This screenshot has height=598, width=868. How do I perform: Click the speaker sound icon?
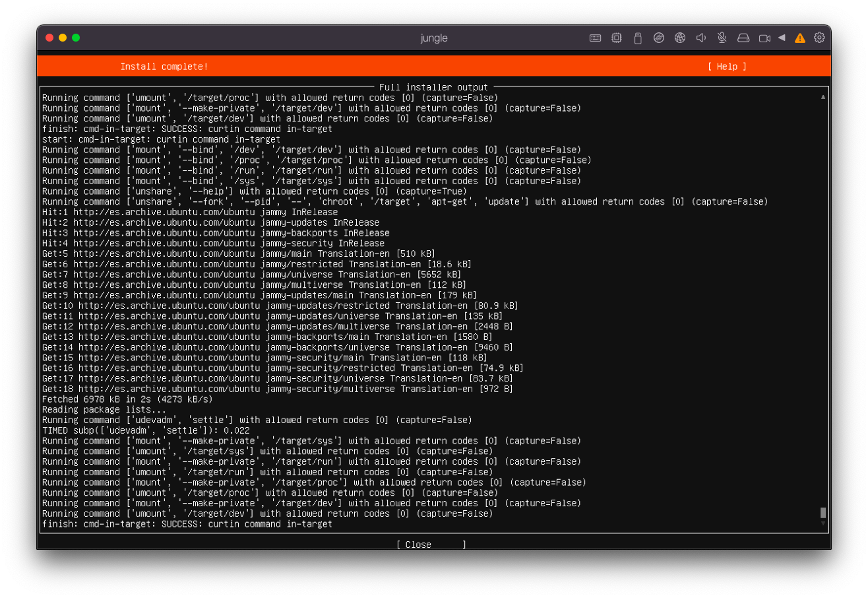(700, 38)
